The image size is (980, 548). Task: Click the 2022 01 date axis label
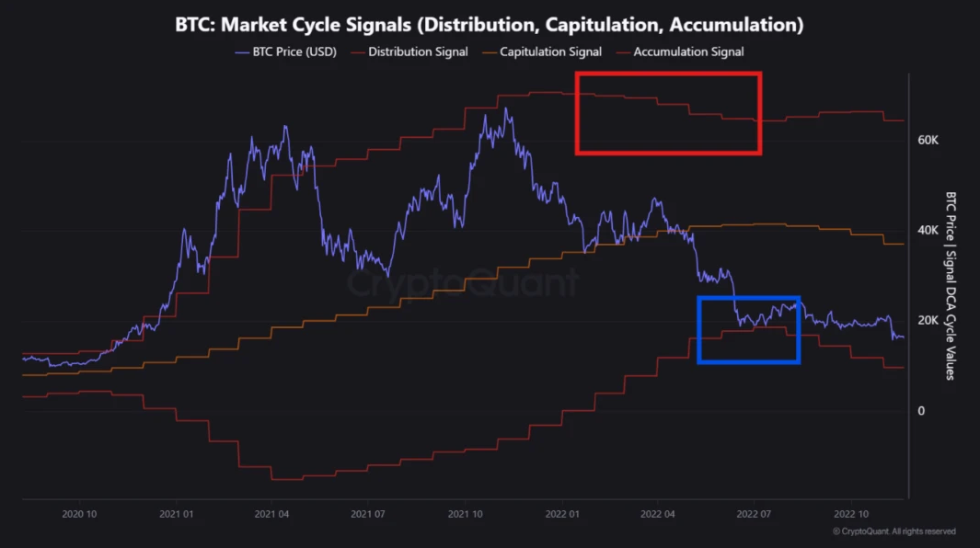pos(562,514)
